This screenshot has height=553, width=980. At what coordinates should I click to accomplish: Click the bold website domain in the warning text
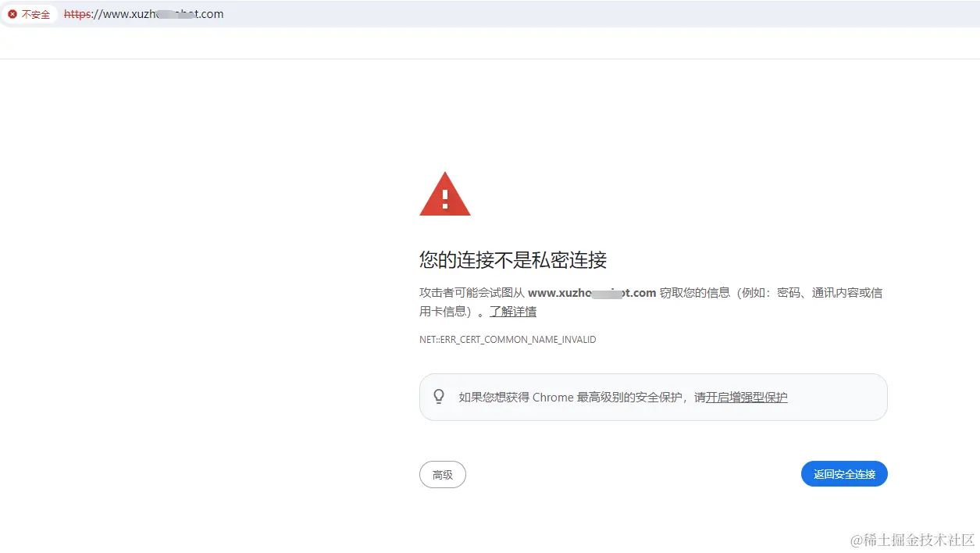tap(592, 292)
